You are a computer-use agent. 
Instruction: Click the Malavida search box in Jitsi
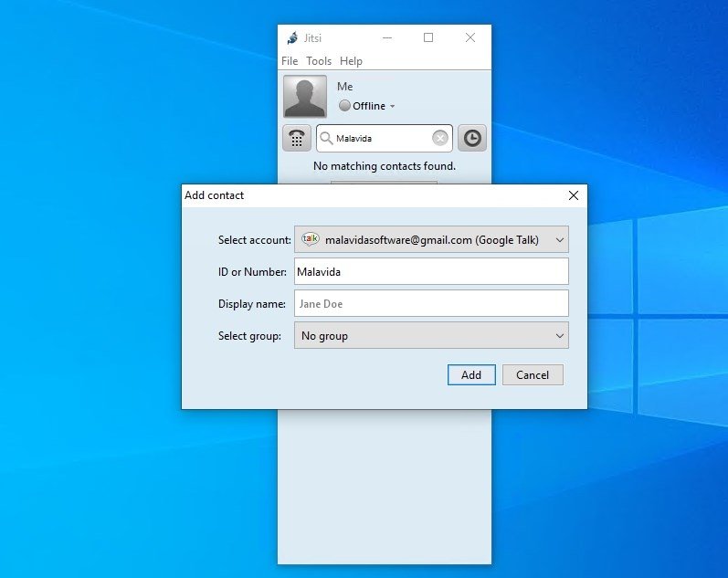click(x=385, y=138)
